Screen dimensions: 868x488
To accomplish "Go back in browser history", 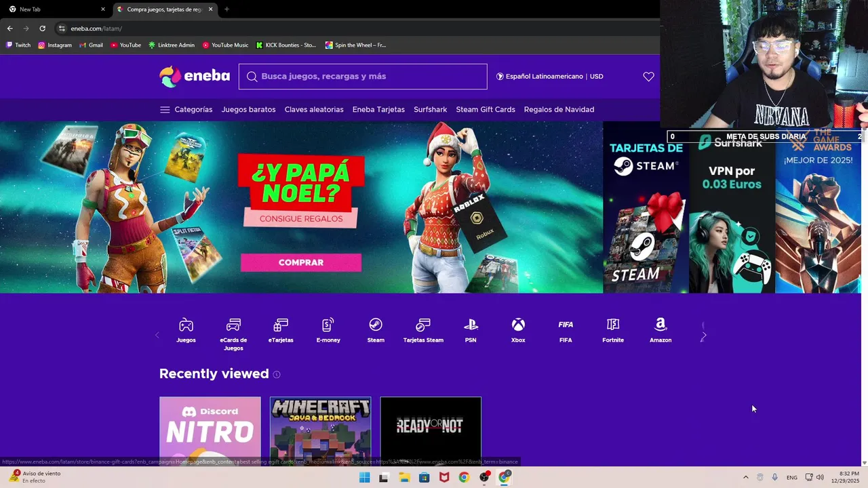I will coord(9,28).
